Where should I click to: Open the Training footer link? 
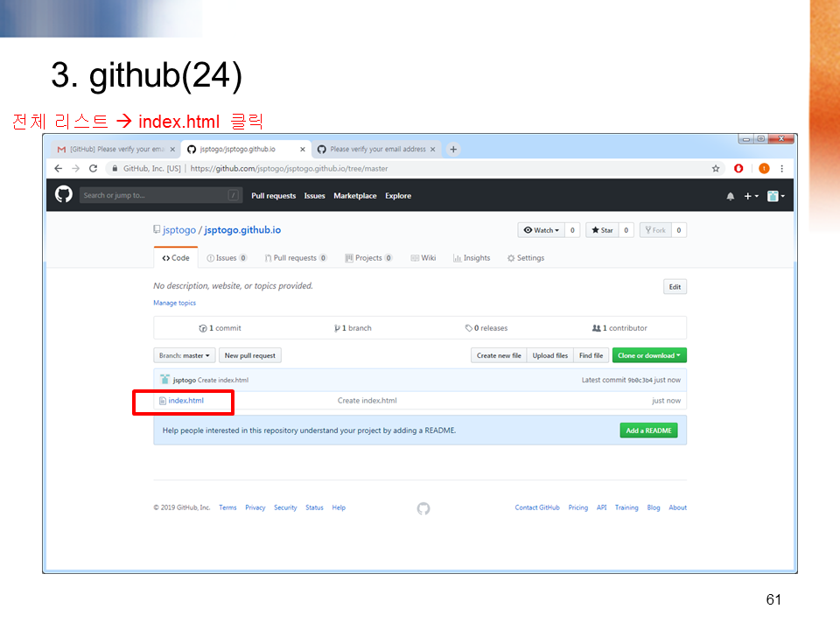(x=626, y=507)
